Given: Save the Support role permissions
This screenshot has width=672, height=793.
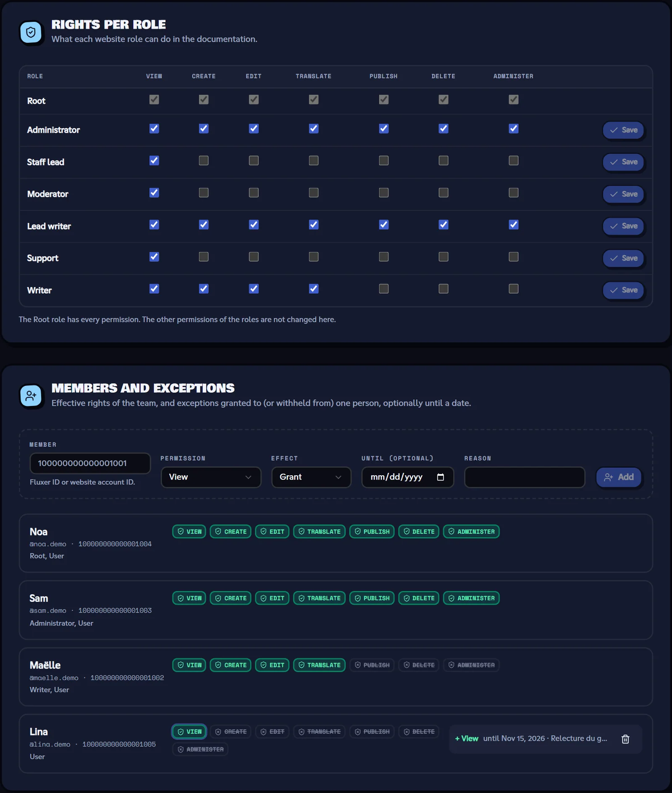Looking at the screenshot, I should click(623, 258).
